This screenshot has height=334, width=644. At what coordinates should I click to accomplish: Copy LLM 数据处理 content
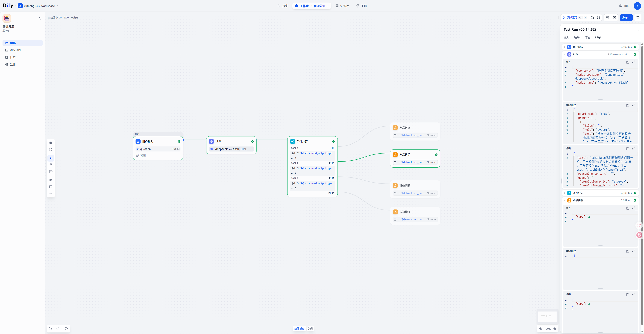(x=628, y=106)
